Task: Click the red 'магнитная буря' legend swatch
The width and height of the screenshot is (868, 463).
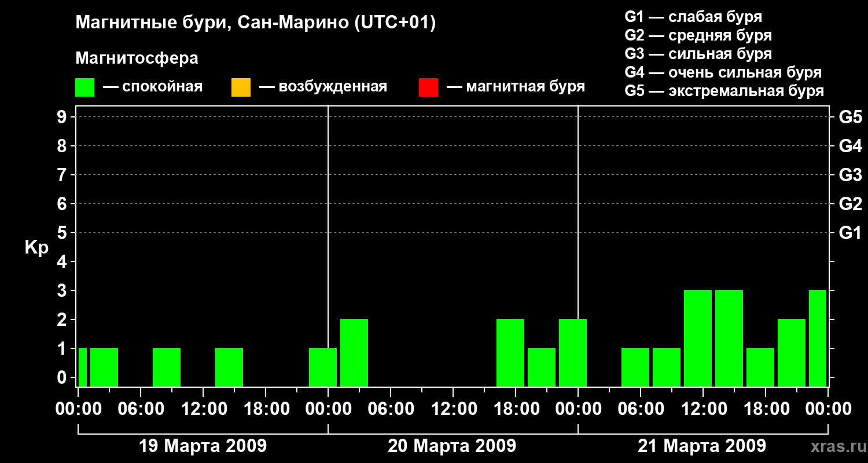Action: 428,87
